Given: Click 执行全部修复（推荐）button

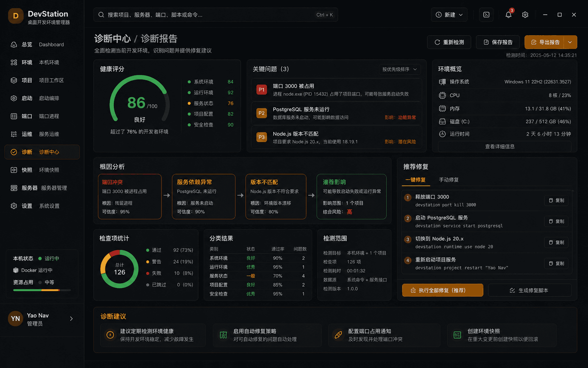Looking at the screenshot, I should tap(443, 290).
